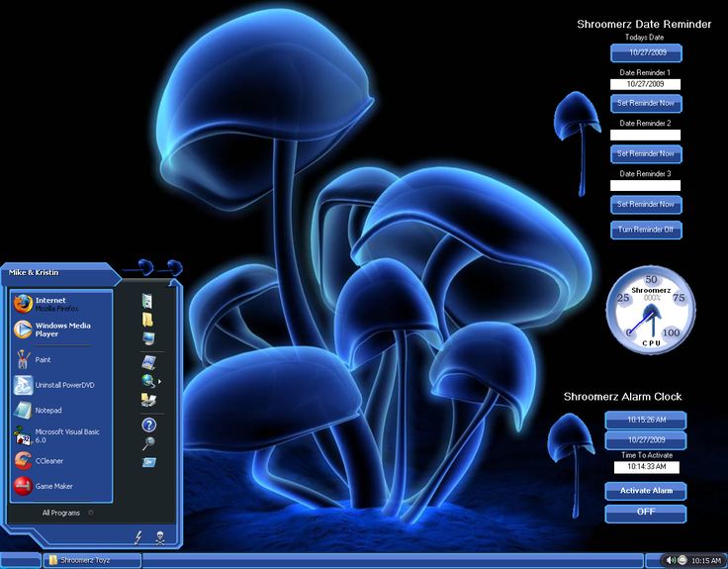Launch Game Maker
The height and width of the screenshot is (569, 728).
(60, 486)
